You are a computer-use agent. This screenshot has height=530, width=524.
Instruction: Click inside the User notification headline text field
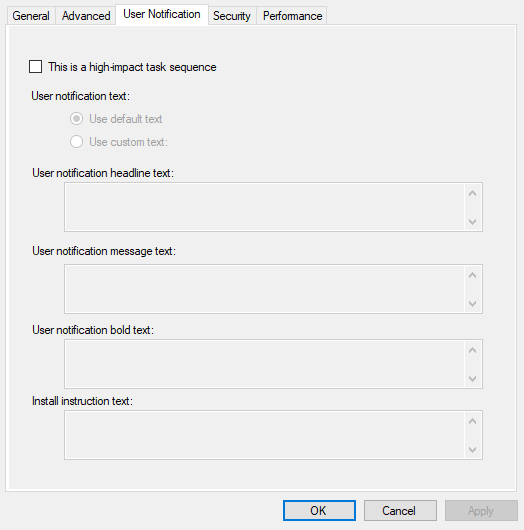[264, 207]
